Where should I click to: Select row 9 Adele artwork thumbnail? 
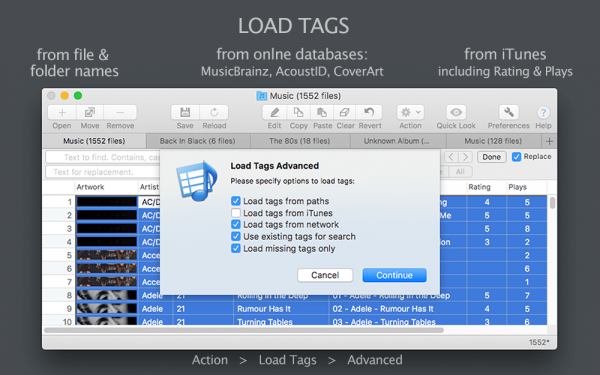(107, 308)
